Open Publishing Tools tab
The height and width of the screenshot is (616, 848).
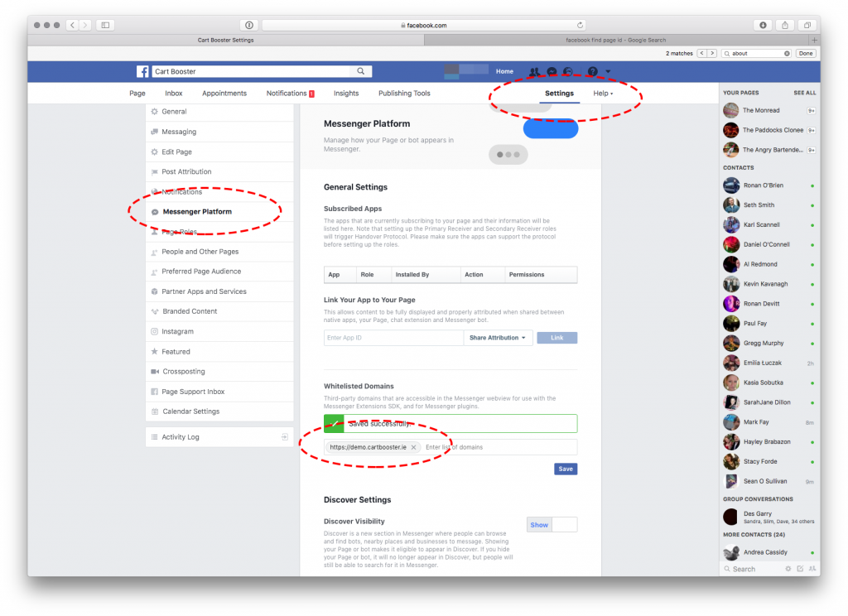click(404, 94)
